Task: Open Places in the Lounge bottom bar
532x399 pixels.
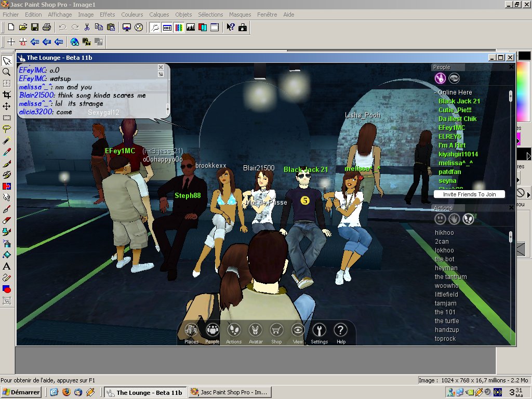Action: (191, 334)
